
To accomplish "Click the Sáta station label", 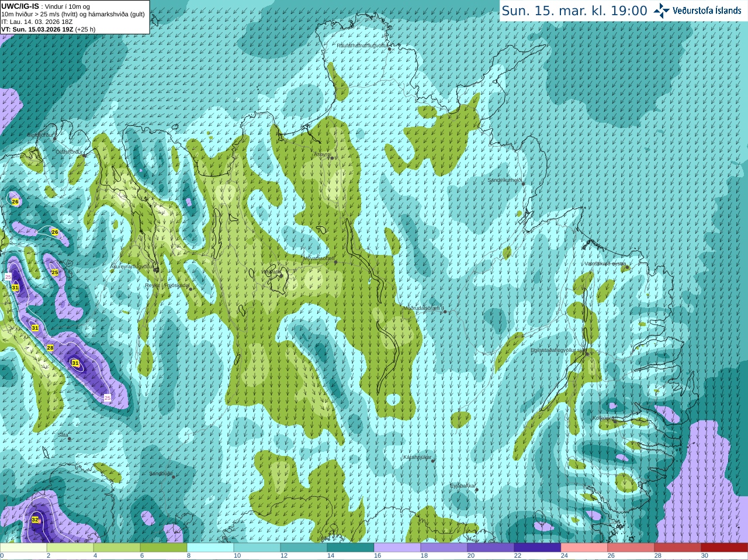I will coord(63,435).
